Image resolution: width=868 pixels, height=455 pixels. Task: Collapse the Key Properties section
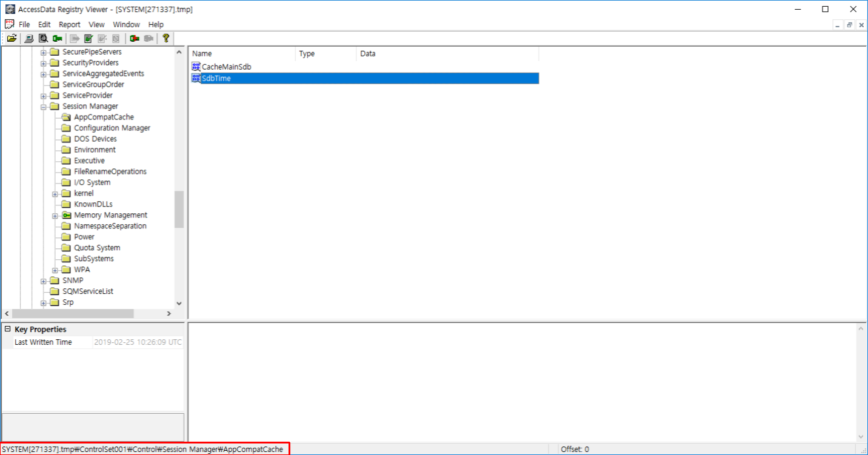pos(7,330)
